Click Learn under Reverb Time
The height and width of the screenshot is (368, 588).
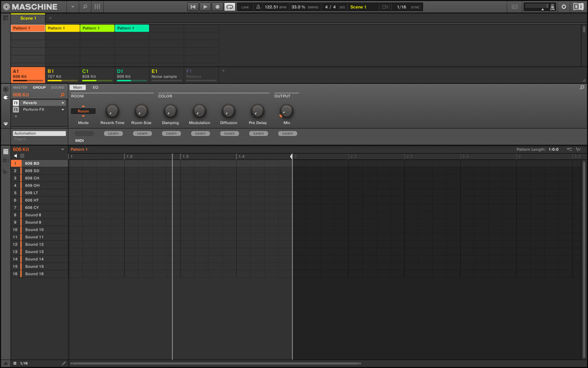point(113,133)
